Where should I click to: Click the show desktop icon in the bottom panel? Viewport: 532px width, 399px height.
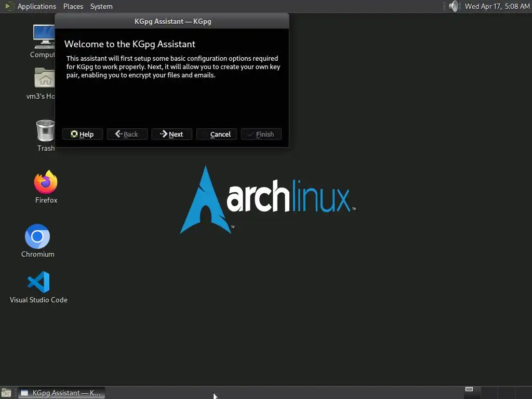[6, 393]
